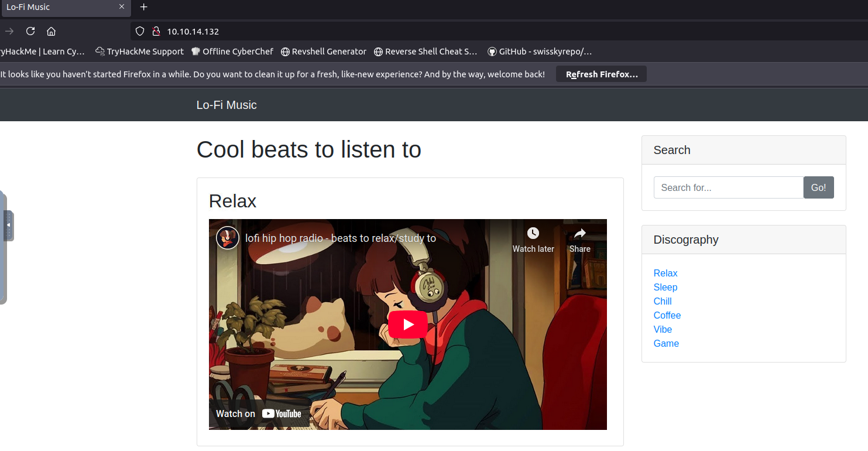This screenshot has width=868, height=451.
Task: Expand the collapsed left side panel handle
Action: click(8, 225)
